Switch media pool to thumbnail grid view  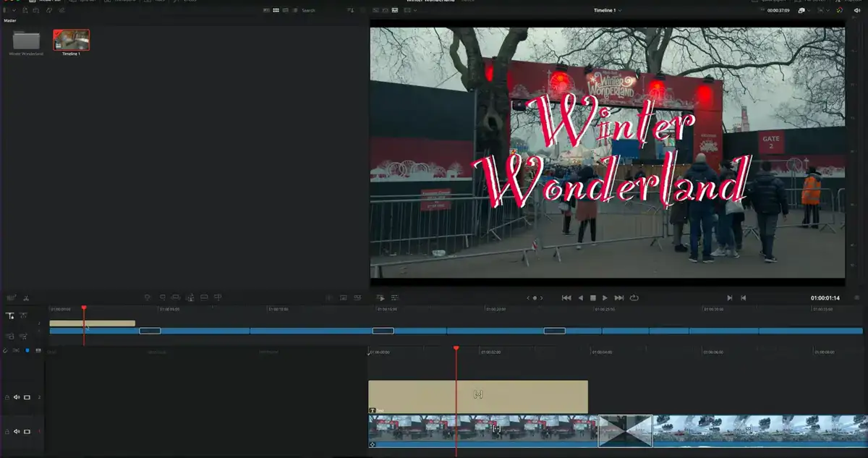276,10
